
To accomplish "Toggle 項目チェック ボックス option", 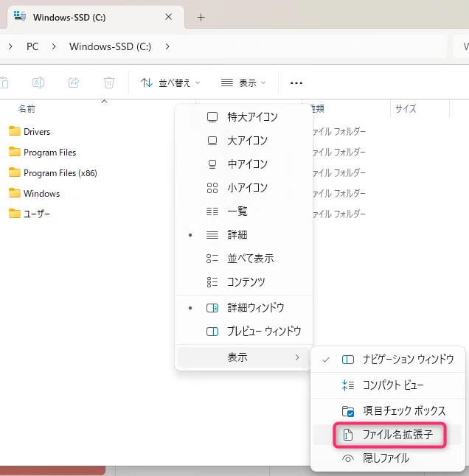I will coord(388,411).
